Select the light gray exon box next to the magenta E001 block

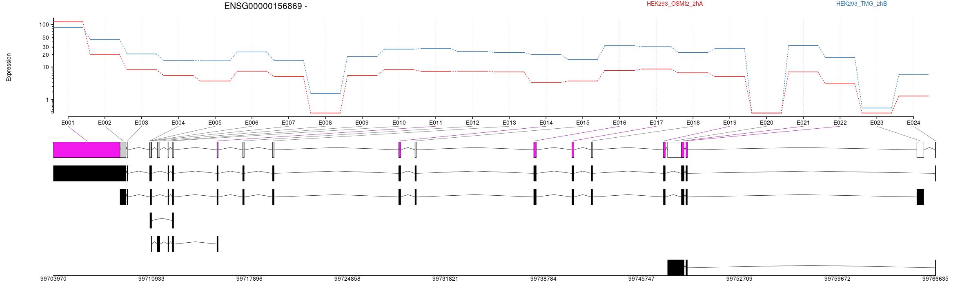(123, 150)
